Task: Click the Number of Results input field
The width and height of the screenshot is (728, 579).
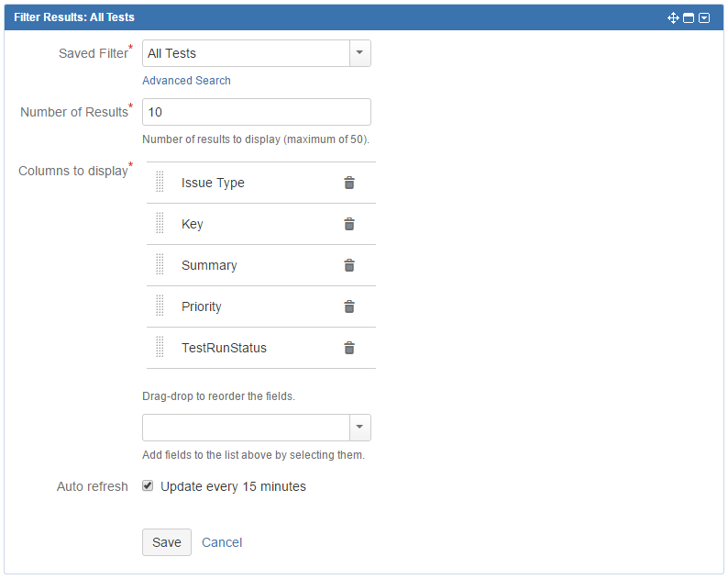Action: coord(257,112)
